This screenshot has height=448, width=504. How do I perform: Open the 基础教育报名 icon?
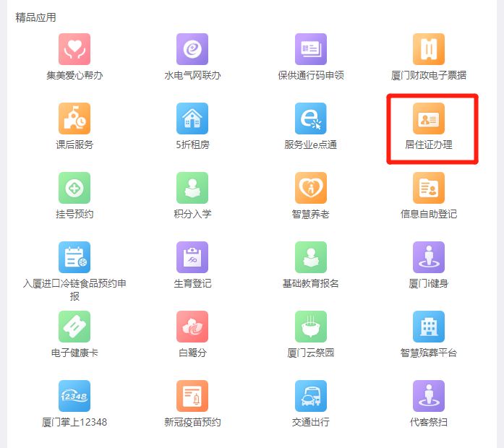click(311, 257)
